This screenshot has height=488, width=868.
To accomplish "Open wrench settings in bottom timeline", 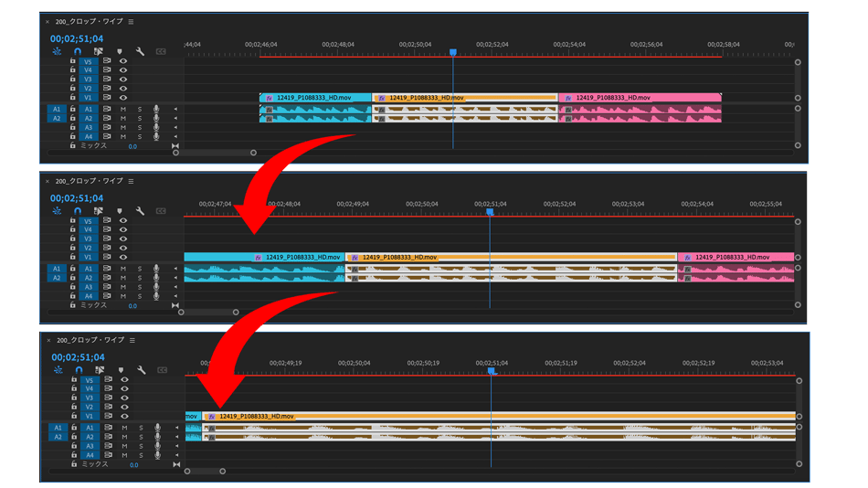I will [141, 369].
